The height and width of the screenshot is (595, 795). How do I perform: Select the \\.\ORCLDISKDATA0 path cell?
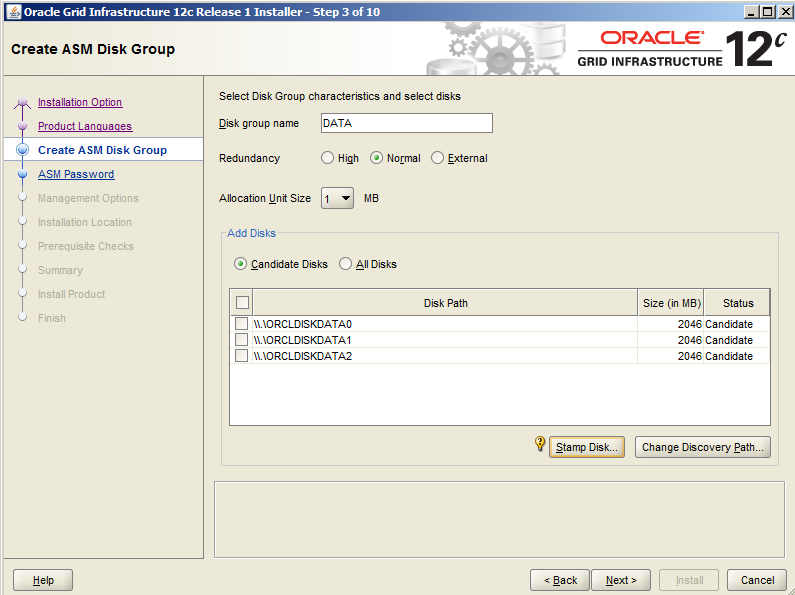point(445,324)
